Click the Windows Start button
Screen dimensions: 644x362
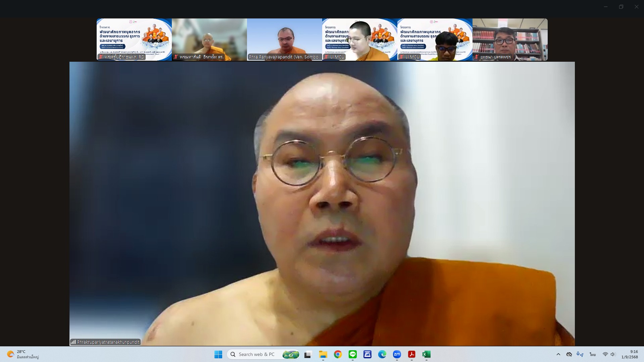(218, 354)
